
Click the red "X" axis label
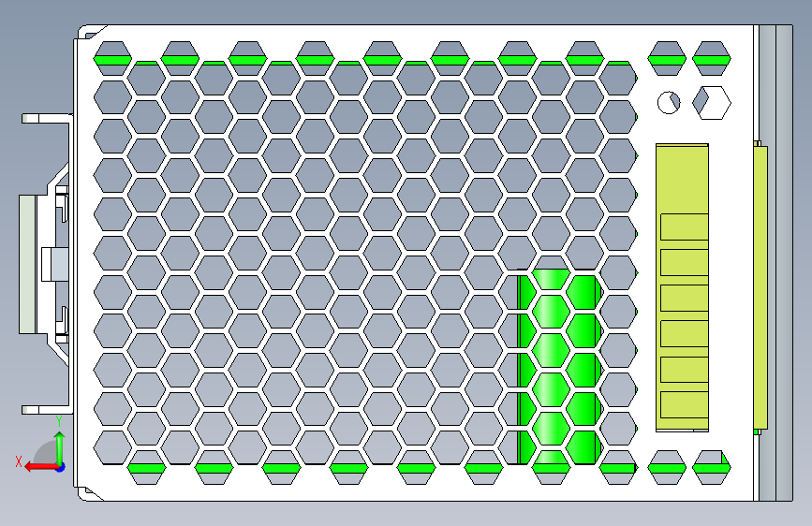click(19, 461)
